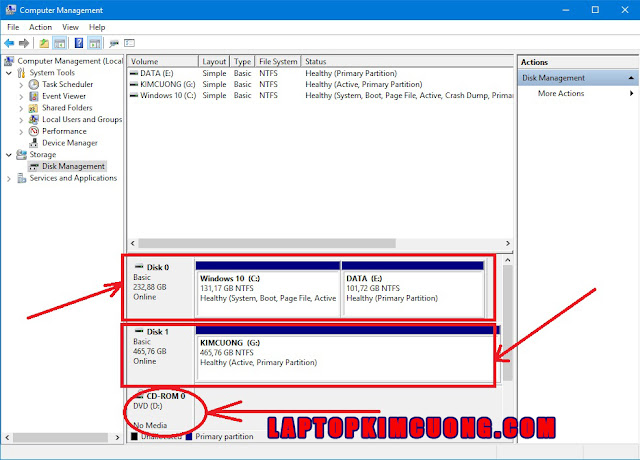Click disk view scroll up arrow

coord(507,260)
